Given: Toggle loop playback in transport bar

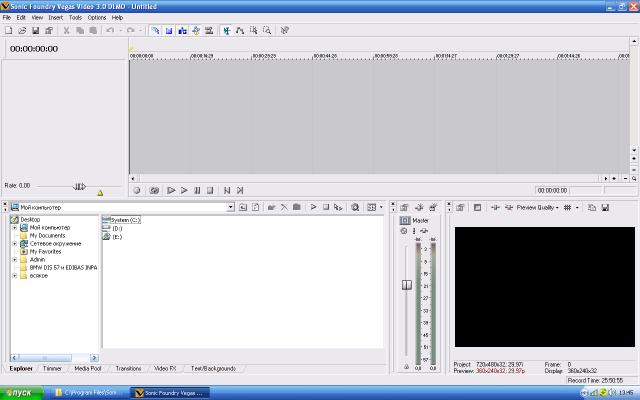Looking at the screenshot, I should click(x=154, y=190).
